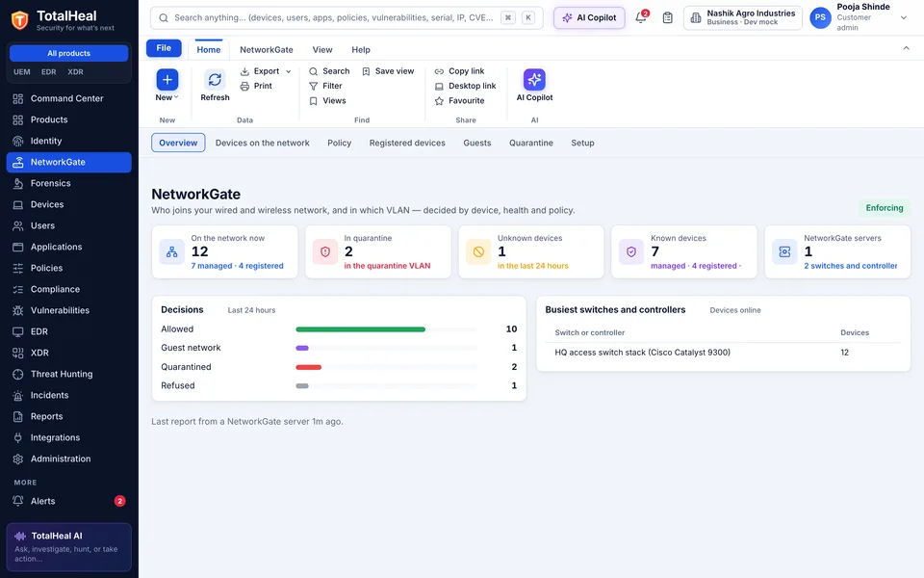The width and height of the screenshot is (924, 578).
Task: Open Products in sidebar
Action: click(69, 119)
